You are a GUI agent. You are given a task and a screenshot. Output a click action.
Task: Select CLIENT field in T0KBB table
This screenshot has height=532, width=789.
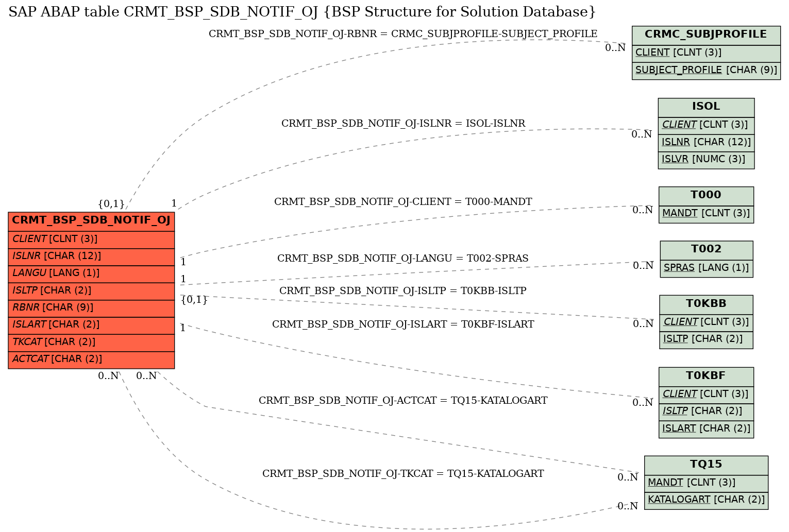point(706,322)
